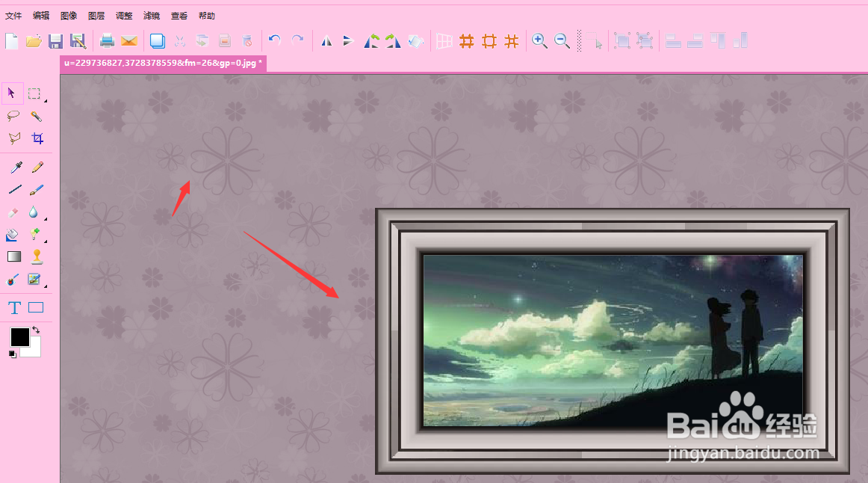
Task: Select the paintbrush tool
Action: click(37, 189)
